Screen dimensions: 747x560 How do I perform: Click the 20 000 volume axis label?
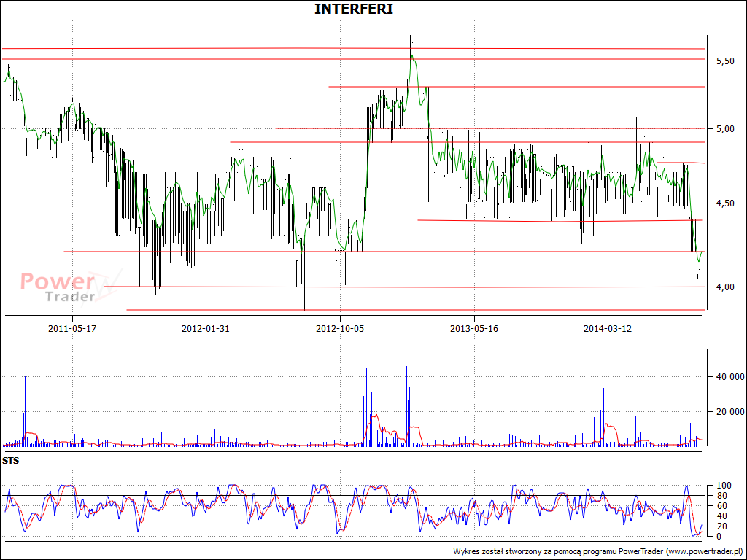[730, 411]
